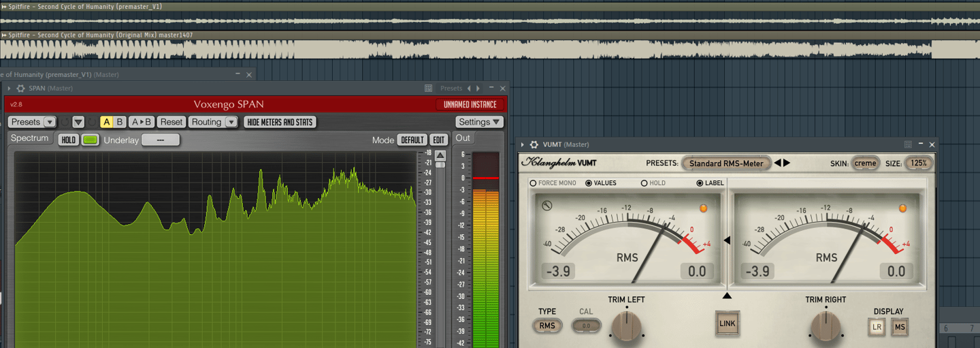Open the SPAN detailed settings grid icon

(428, 89)
